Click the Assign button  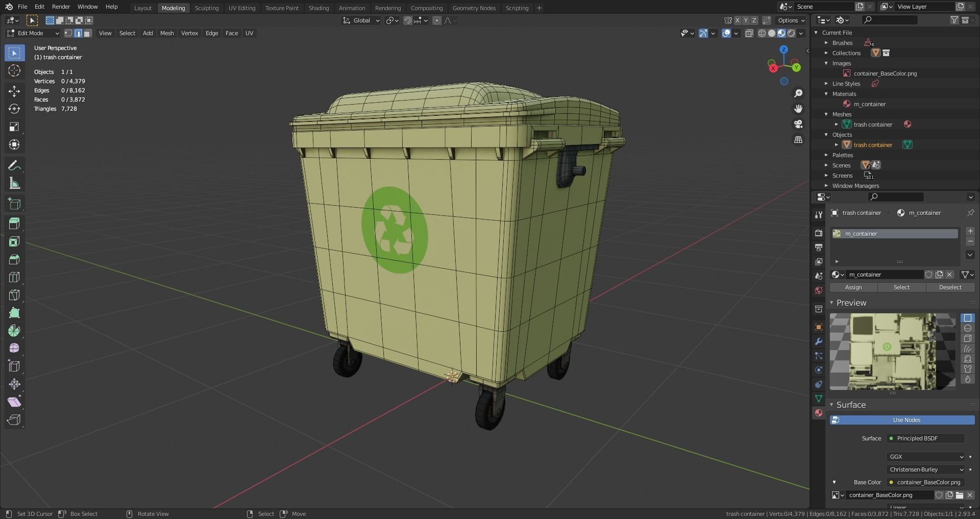coord(853,287)
